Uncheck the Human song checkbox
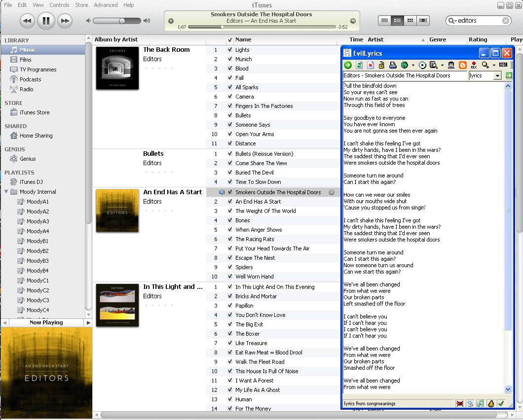This screenshot has height=420, width=523. click(230, 399)
